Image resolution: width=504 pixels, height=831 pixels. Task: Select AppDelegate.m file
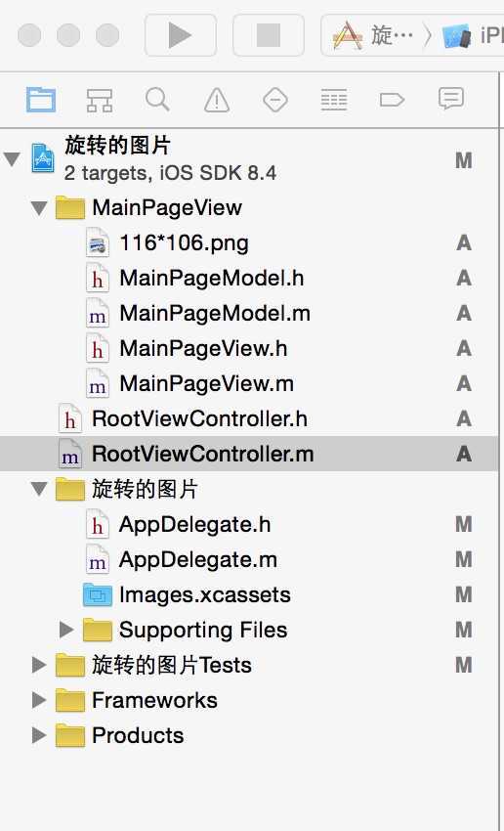pos(249,559)
